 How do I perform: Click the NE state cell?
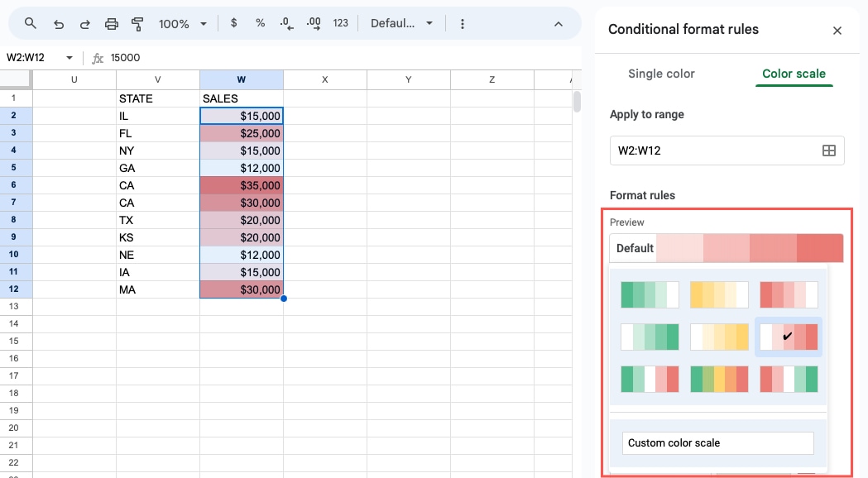click(158, 255)
